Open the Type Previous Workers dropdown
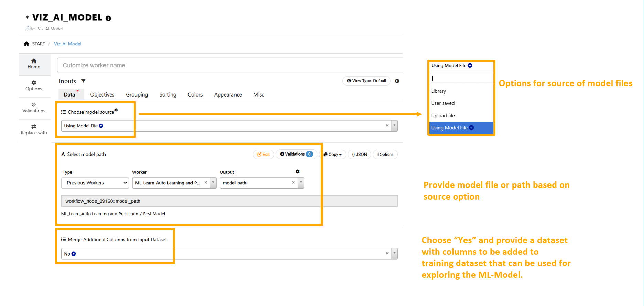The image size is (644, 306). pyautogui.click(x=95, y=183)
